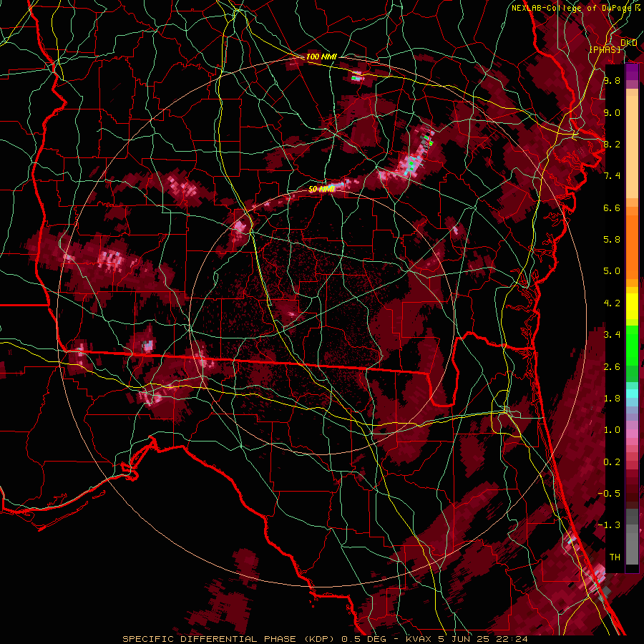Select the 6.6 value on the color scale

[612, 208]
